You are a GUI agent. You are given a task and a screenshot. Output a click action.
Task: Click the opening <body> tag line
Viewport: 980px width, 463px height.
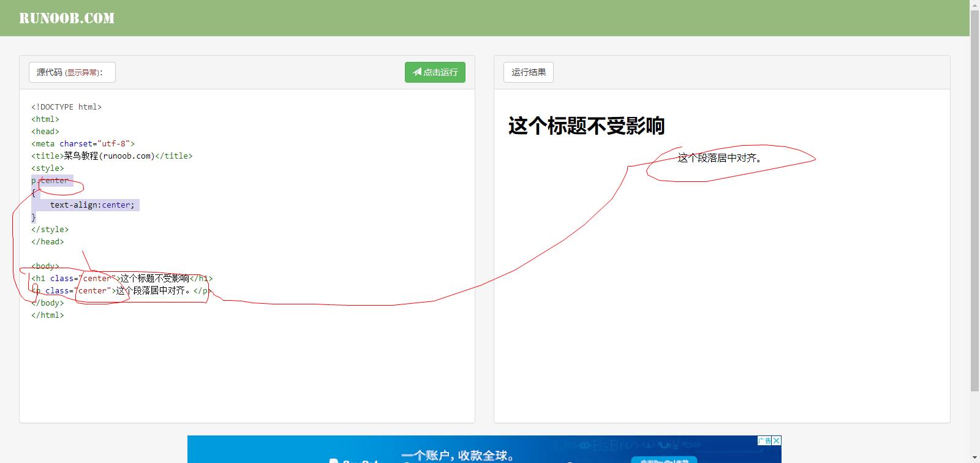click(x=45, y=266)
